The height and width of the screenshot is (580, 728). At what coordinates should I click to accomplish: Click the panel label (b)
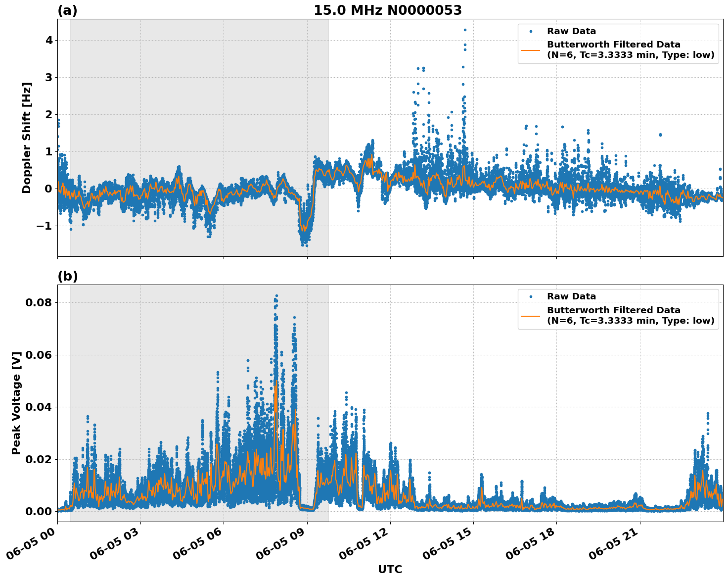pyautogui.click(x=68, y=276)
